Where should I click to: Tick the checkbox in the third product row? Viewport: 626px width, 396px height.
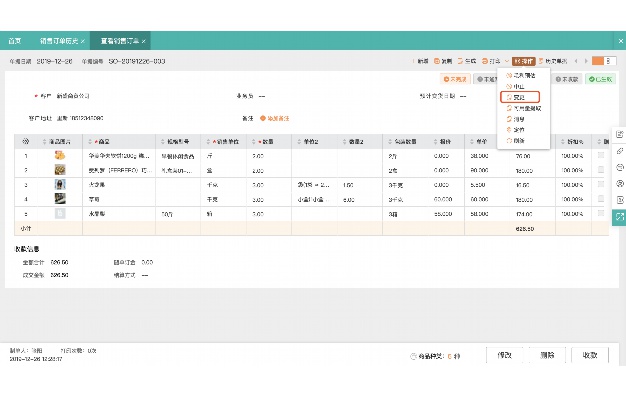[x=600, y=184]
